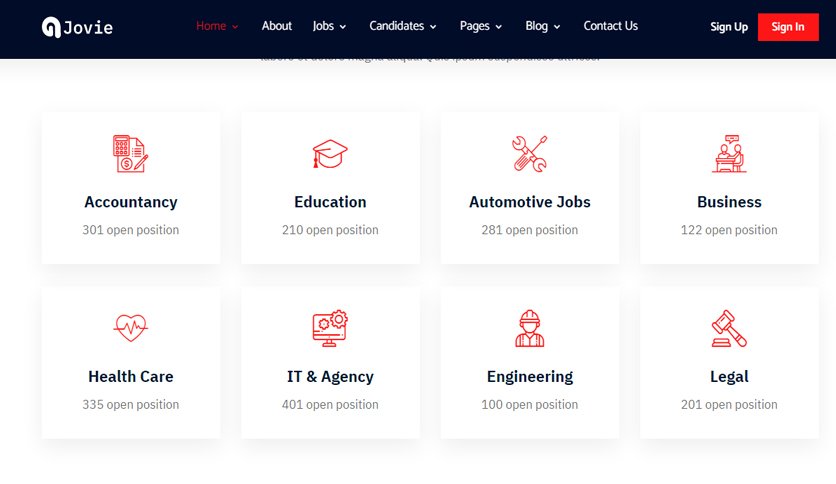Click the Sign Up link
Image resolution: width=836 pixels, height=484 pixels.
coord(729,27)
